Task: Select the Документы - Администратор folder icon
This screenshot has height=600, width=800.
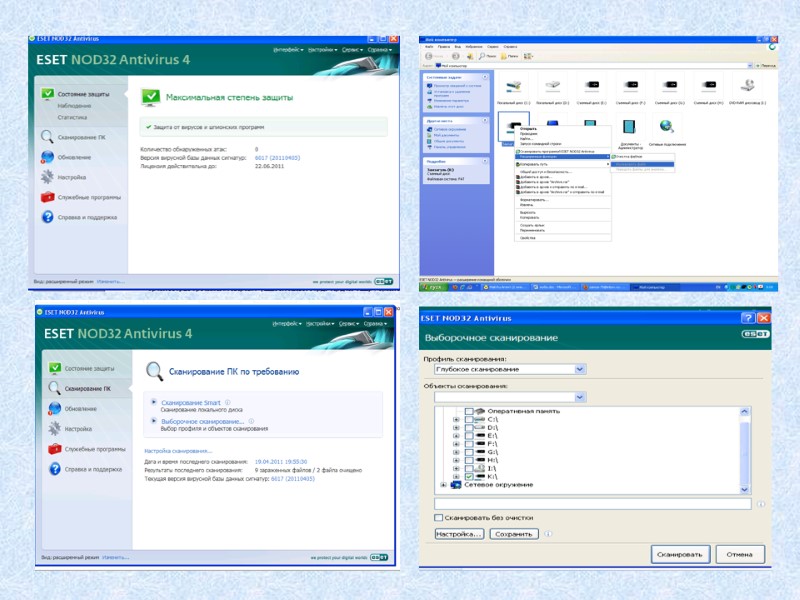Action: click(x=629, y=127)
